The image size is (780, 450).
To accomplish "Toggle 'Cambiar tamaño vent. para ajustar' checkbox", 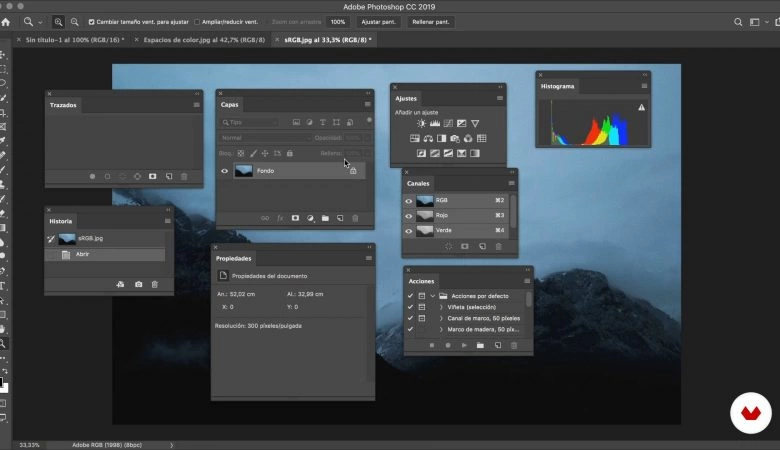I will point(92,21).
